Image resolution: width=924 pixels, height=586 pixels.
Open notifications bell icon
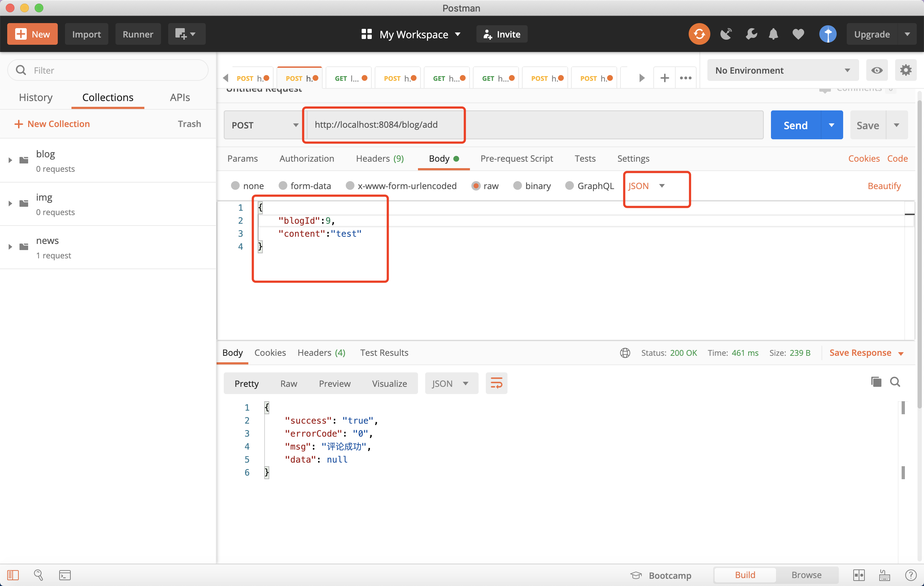[x=773, y=34]
